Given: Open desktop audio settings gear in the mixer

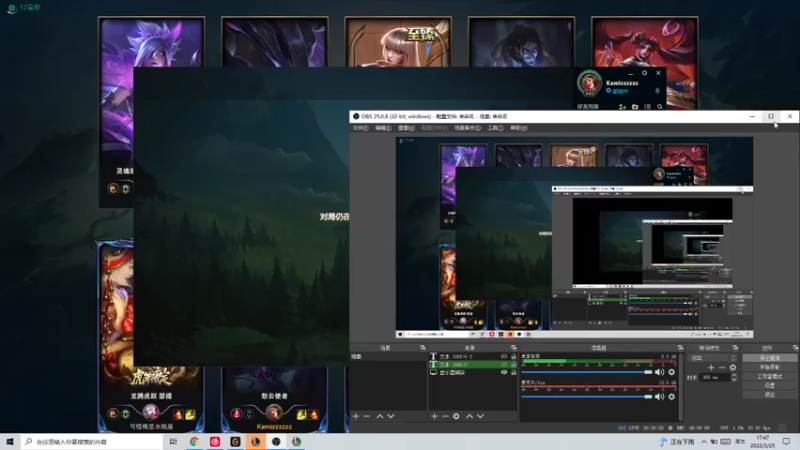Looking at the screenshot, I should tap(671, 372).
